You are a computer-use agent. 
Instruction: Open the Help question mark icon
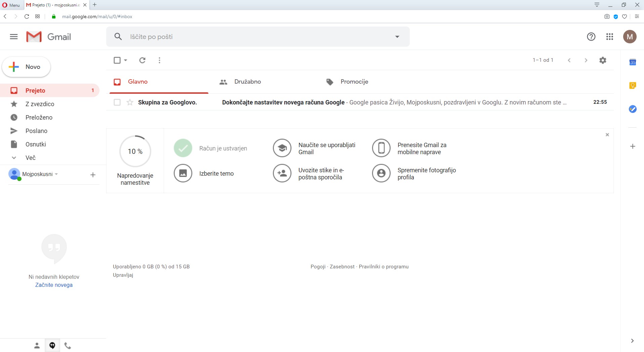(x=591, y=37)
